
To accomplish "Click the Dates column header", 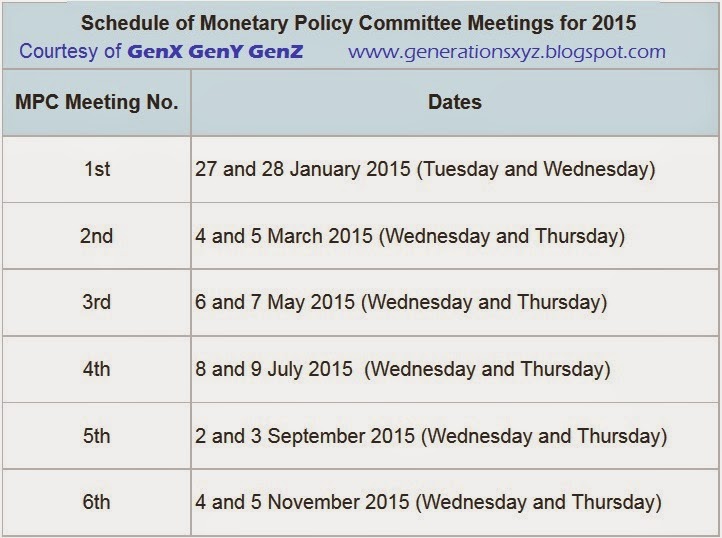I will click(454, 102).
